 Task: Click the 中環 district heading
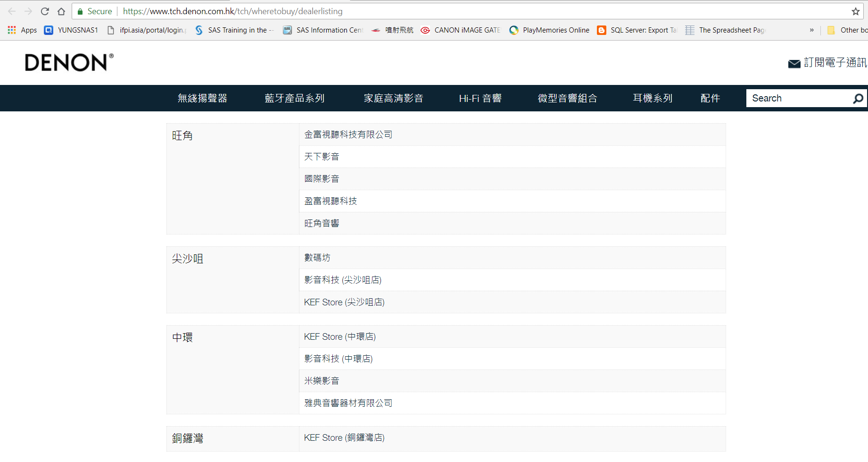(182, 337)
